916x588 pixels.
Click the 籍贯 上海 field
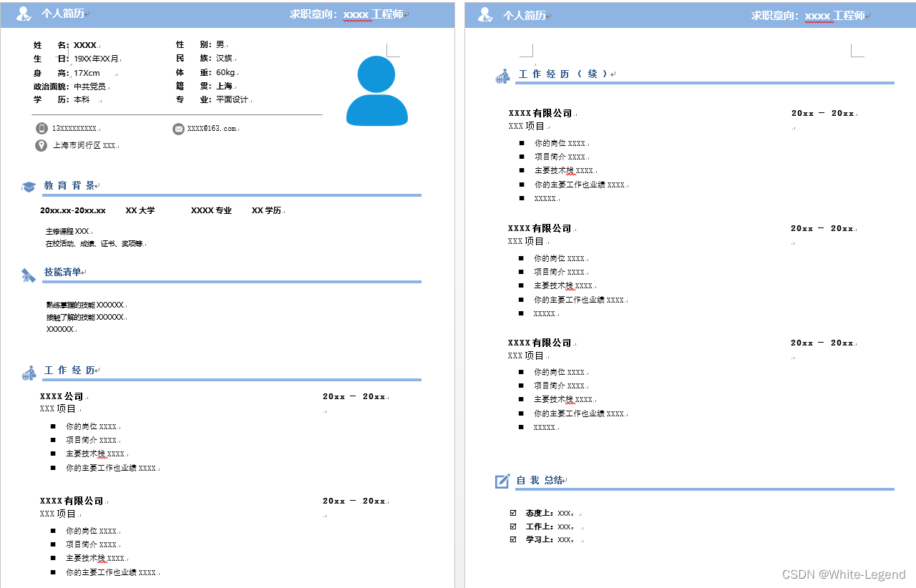click(205, 87)
